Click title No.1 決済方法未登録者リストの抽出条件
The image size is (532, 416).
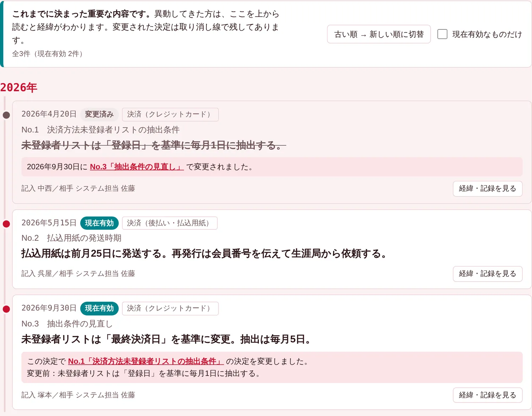tap(100, 130)
